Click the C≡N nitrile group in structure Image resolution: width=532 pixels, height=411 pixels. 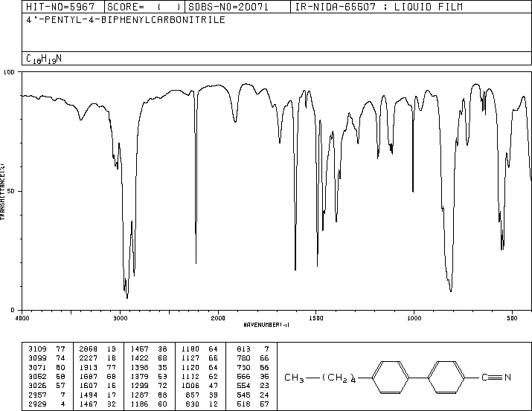tap(496, 378)
